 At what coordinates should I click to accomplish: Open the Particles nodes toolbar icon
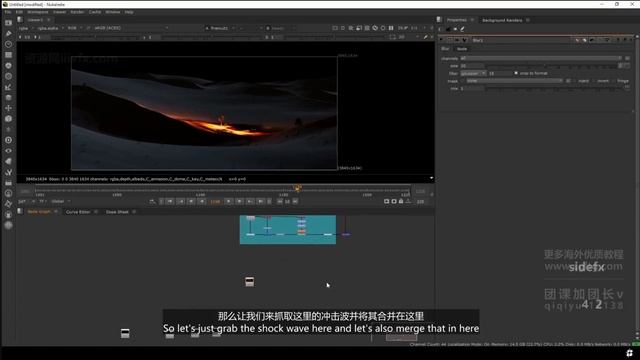tap(8, 129)
